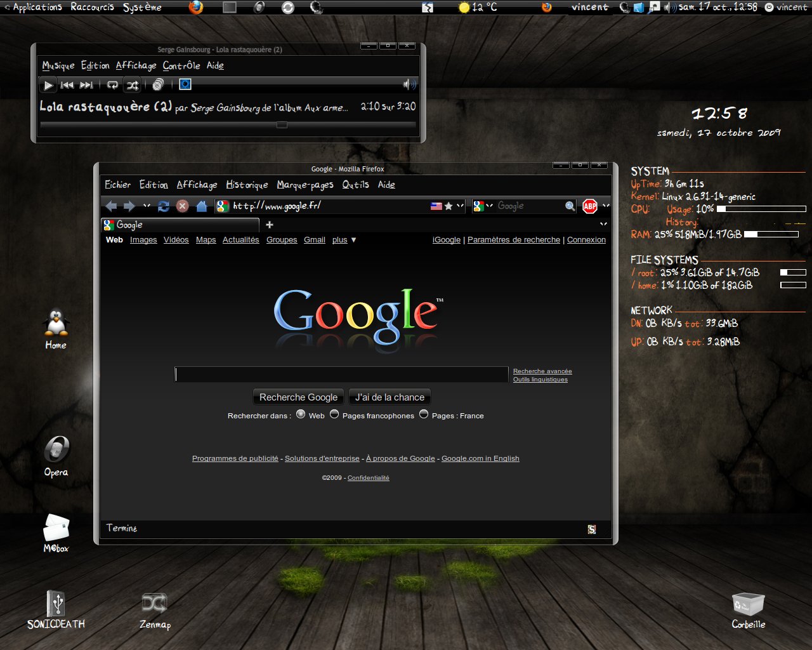Select Pages francophones radio button
This screenshot has height=650, width=812.
coord(334,415)
